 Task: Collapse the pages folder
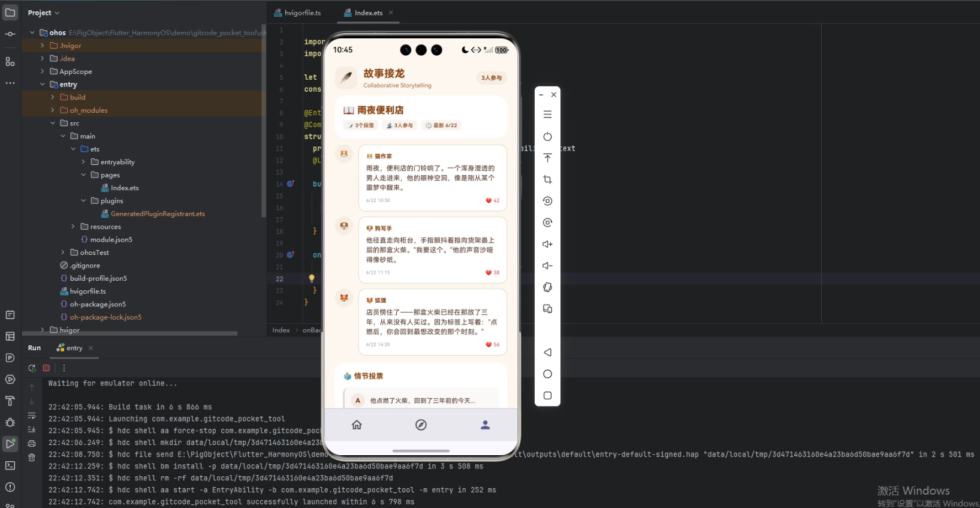click(x=83, y=175)
